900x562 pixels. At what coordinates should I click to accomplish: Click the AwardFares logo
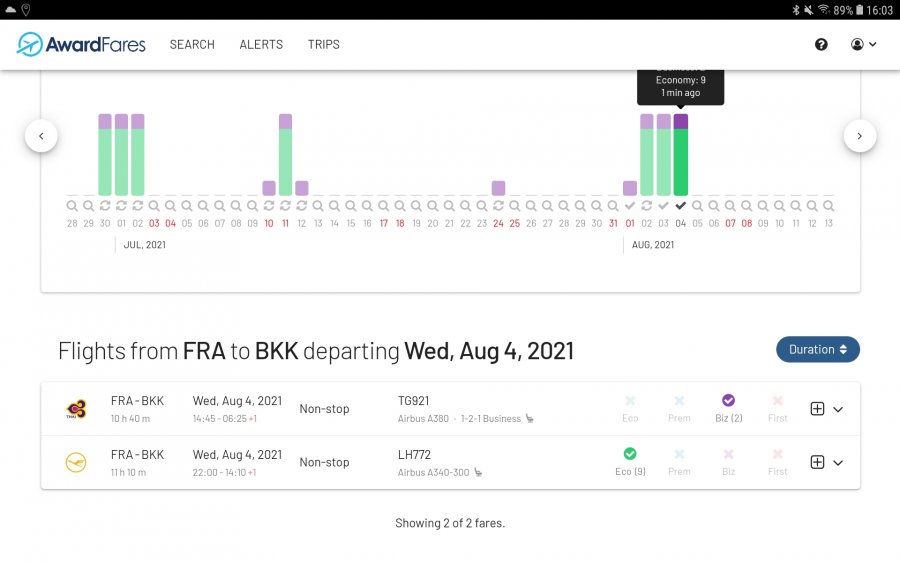point(81,44)
